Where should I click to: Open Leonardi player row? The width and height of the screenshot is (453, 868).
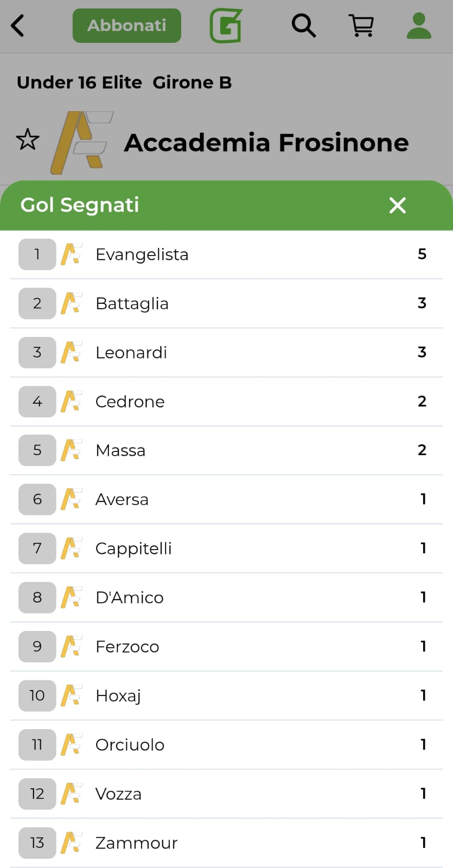coord(131,353)
